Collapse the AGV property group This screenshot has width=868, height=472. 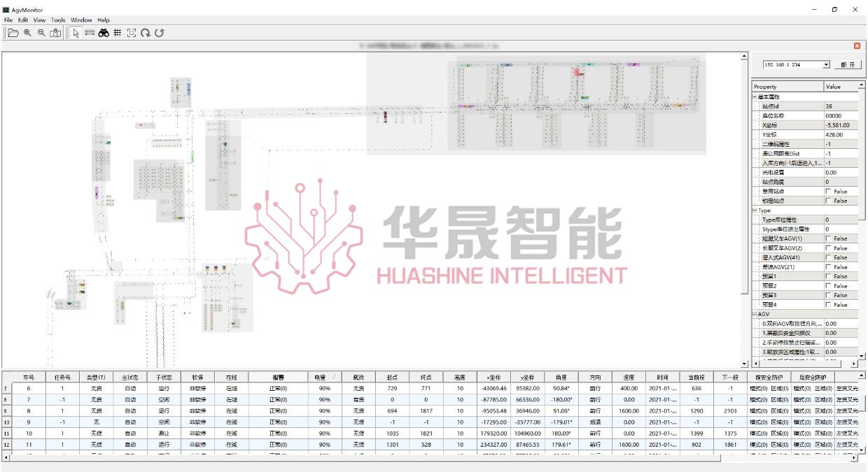click(x=755, y=314)
